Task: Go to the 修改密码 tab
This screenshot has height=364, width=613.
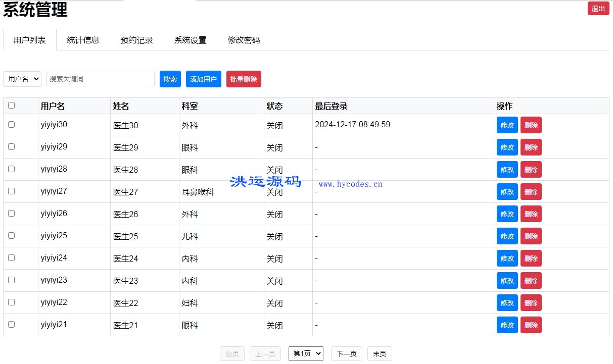Action: pos(244,40)
